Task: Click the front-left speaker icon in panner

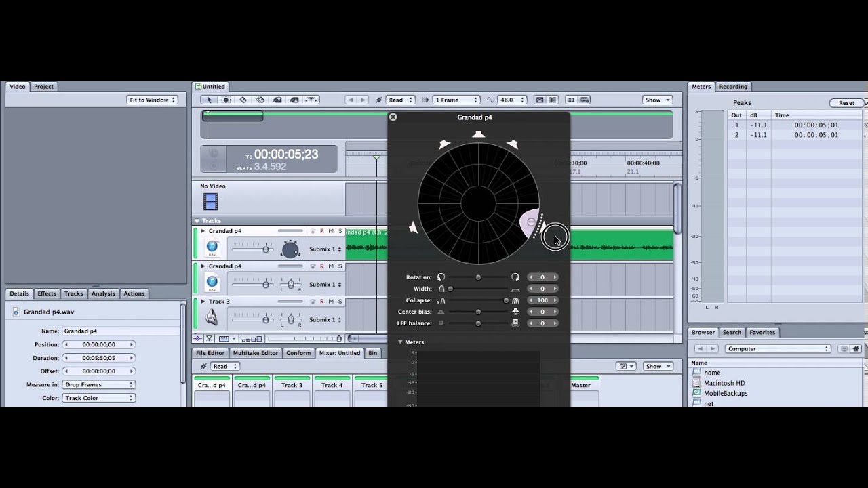Action: coord(444,144)
